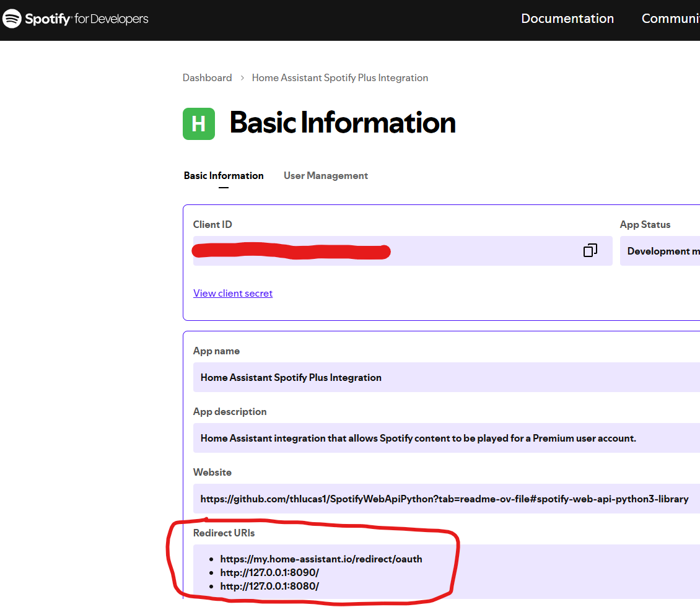The width and height of the screenshot is (700, 607).
Task: Click the my.home-assistant.io redirect URI
Action: (x=321, y=559)
